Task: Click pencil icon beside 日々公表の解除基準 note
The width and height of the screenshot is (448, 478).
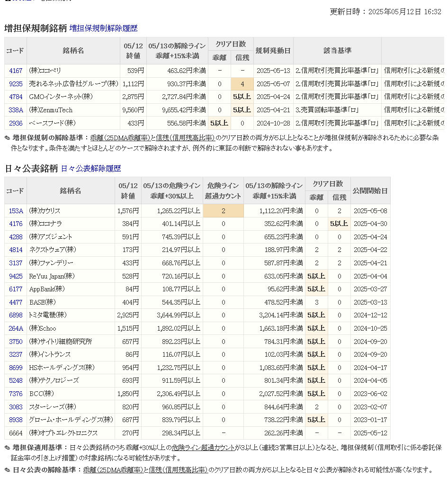Action: click(x=7, y=470)
